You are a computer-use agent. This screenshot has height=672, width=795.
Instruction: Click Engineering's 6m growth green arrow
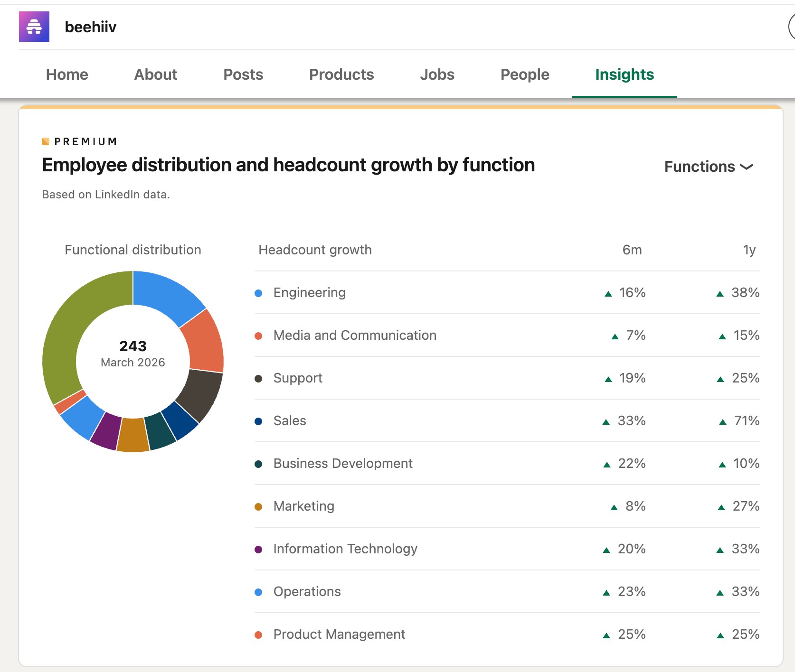[x=608, y=293]
